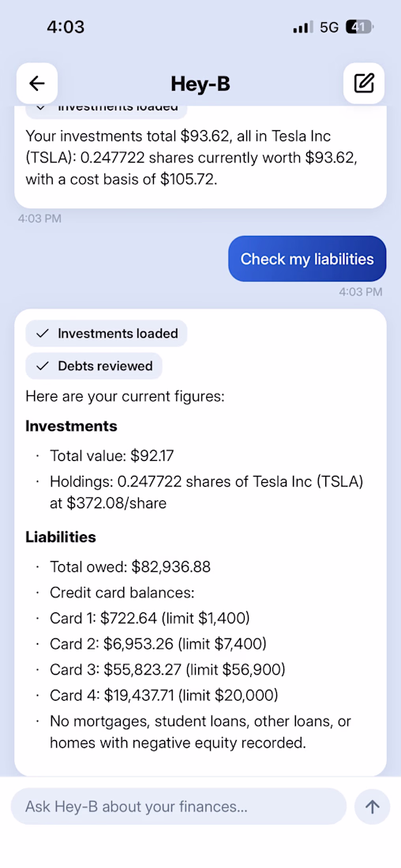Focus the Ask Hey-B about your finances field
Image resolution: width=401 pixels, height=868 pixels.
pyautogui.click(x=178, y=806)
